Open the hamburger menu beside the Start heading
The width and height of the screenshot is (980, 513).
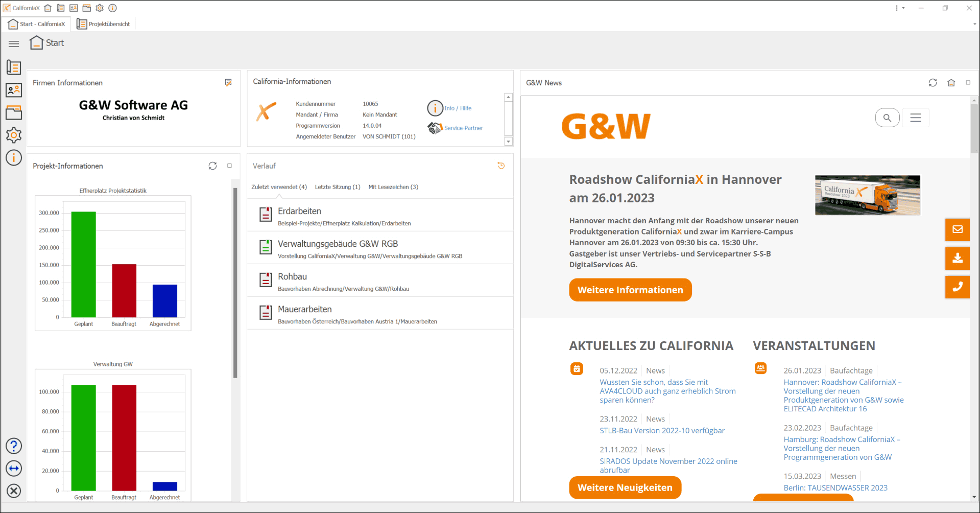point(14,44)
